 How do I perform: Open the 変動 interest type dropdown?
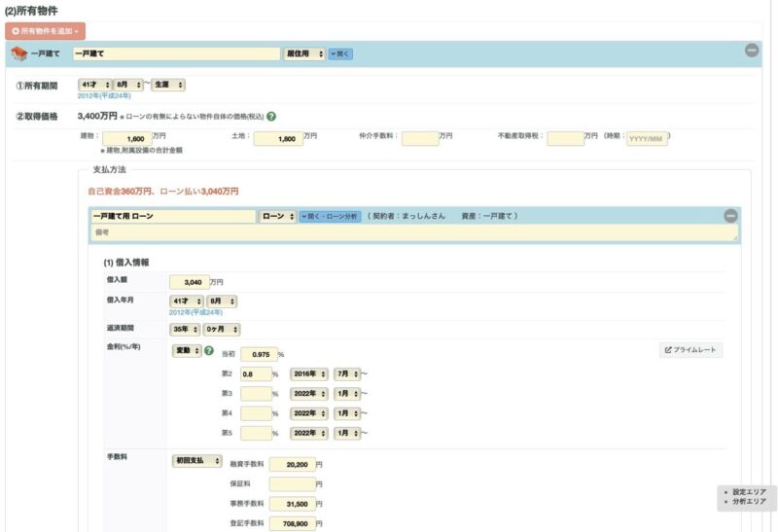[187, 350]
